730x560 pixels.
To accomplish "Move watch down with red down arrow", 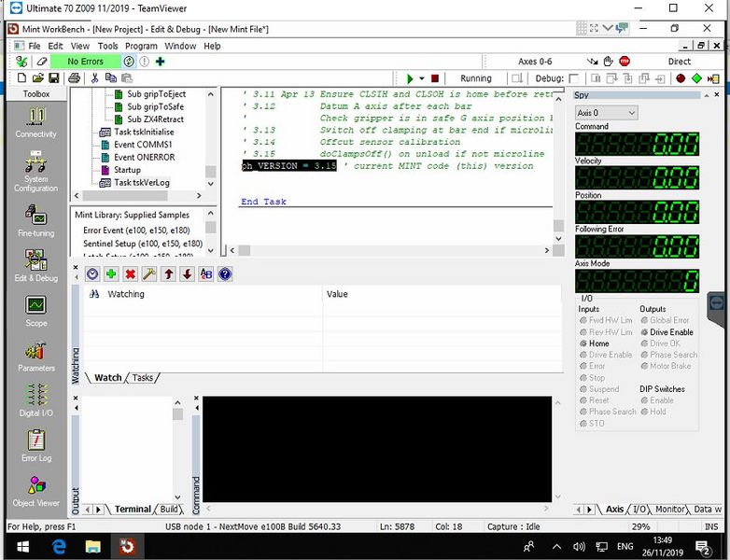I will 187,274.
